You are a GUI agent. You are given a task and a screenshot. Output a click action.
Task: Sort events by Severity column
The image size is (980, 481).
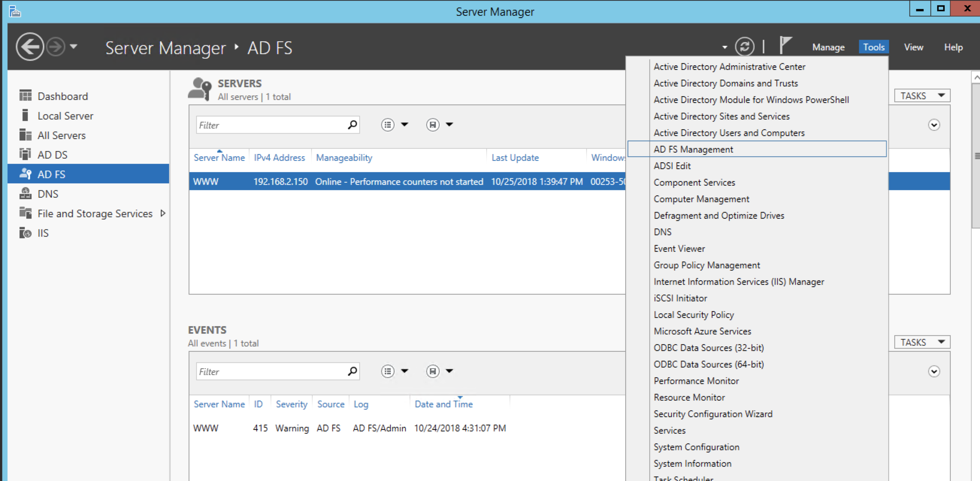[x=292, y=404]
